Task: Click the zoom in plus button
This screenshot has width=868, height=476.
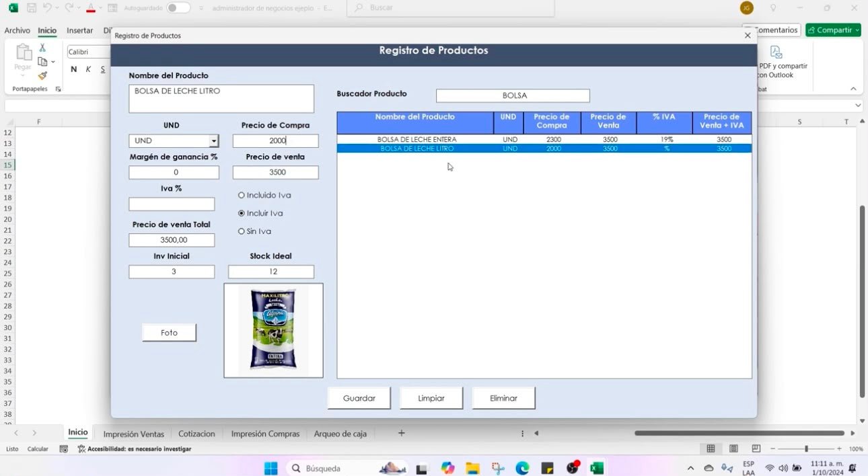Action: tap(839, 448)
